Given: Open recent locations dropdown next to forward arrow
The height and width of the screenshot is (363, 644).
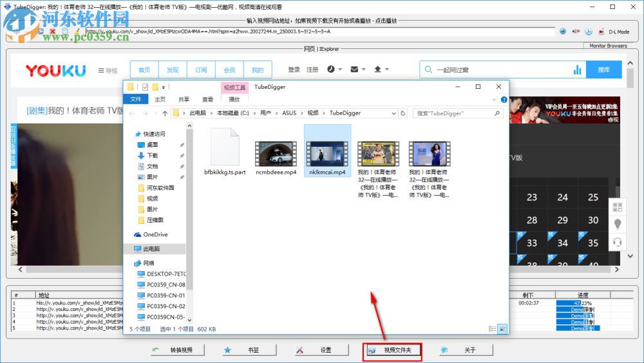Looking at the screenshot, I should tap(155, 113).
